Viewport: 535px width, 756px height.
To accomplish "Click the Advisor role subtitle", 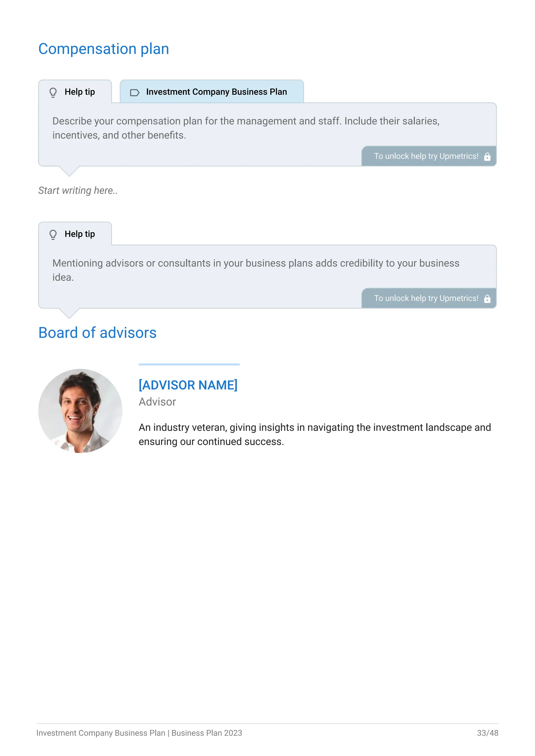I will (158, 402).
